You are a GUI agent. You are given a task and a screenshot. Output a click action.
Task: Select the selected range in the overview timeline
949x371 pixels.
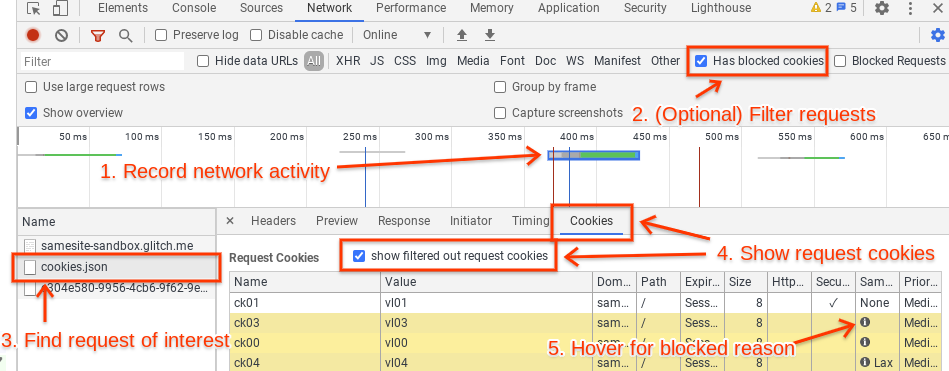pyautogui.click(x=593, y=156)
